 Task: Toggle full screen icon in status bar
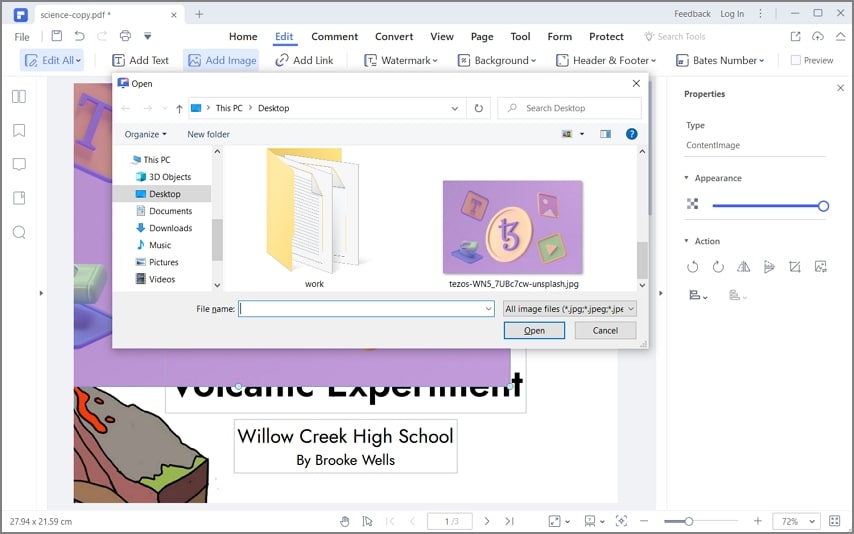[x=834, y=521]
